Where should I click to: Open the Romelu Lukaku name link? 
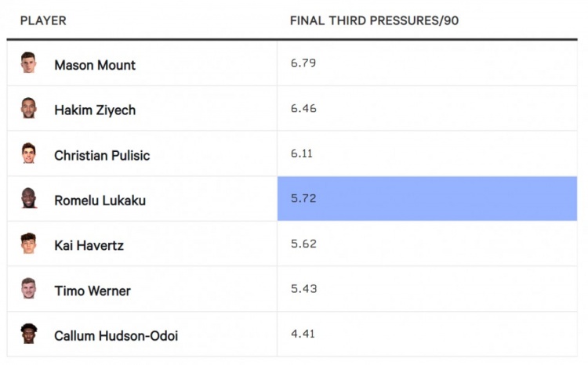click(100, 201)
